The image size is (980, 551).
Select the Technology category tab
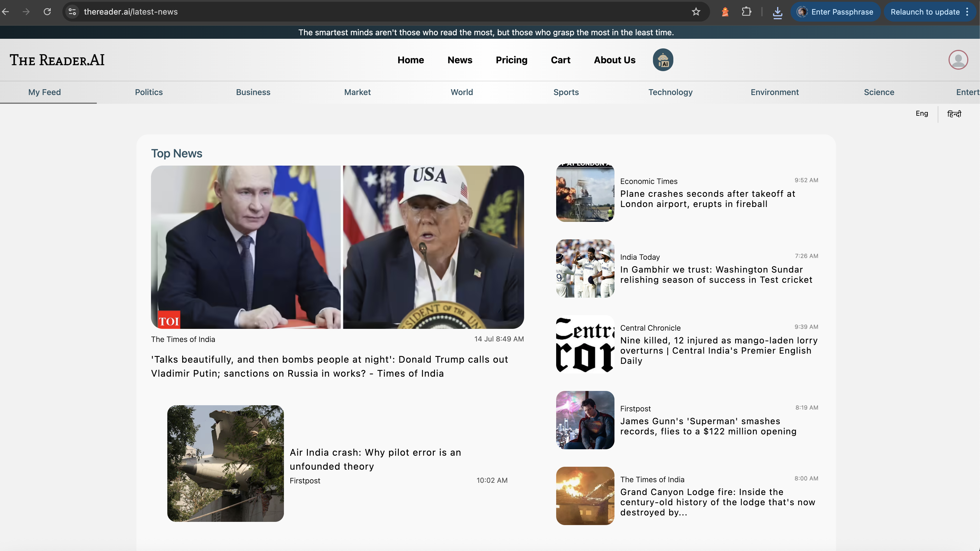[670, 92]
